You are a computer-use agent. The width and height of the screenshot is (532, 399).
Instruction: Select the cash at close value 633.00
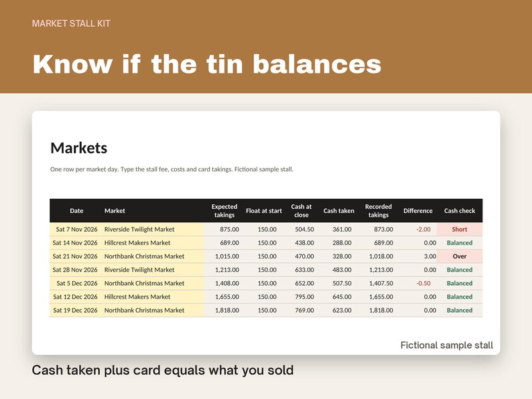pyautogui.click(x=304, y=270)
